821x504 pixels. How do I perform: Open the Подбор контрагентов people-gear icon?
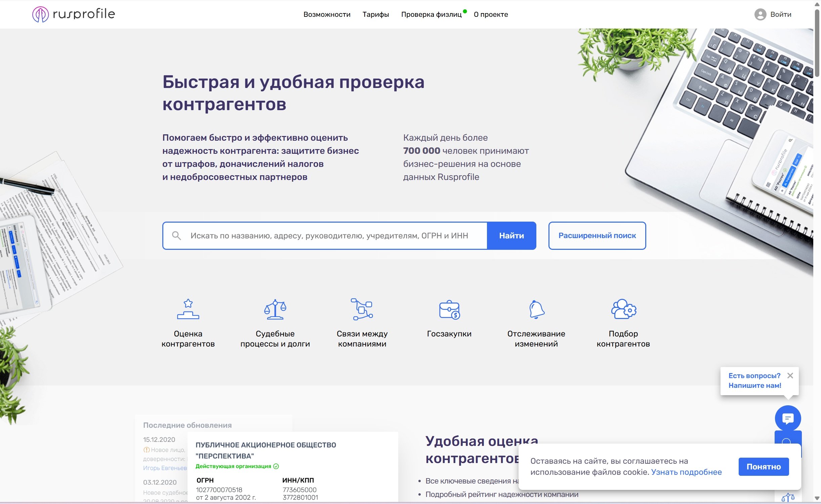623,309
